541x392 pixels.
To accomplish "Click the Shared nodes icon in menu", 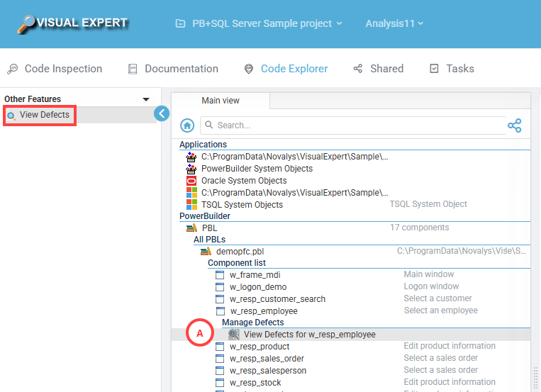I will 358,69.
